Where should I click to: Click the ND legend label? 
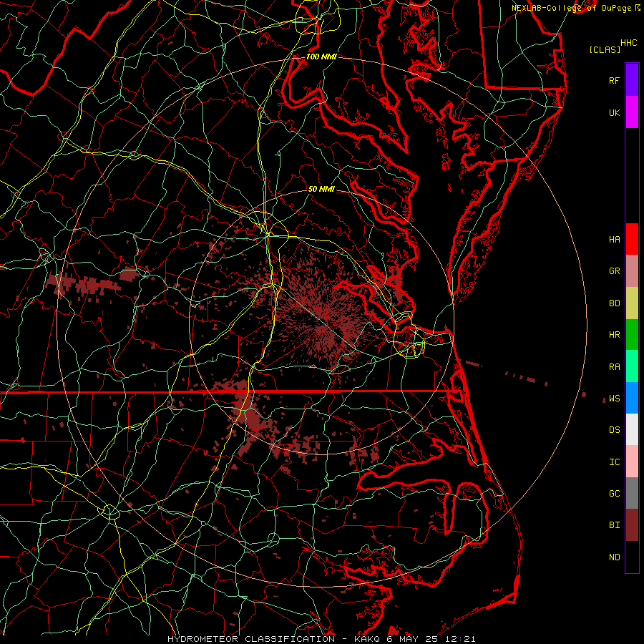click(614, 557)
